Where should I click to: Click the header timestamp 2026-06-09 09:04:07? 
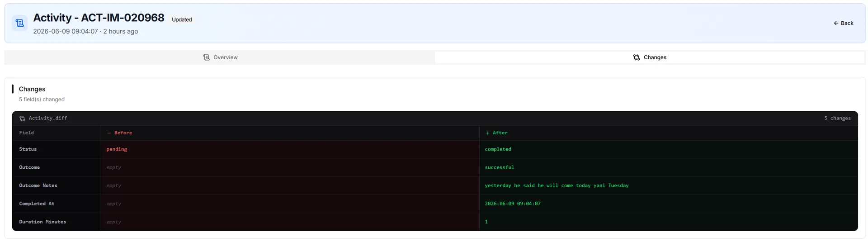pos(66,31)
